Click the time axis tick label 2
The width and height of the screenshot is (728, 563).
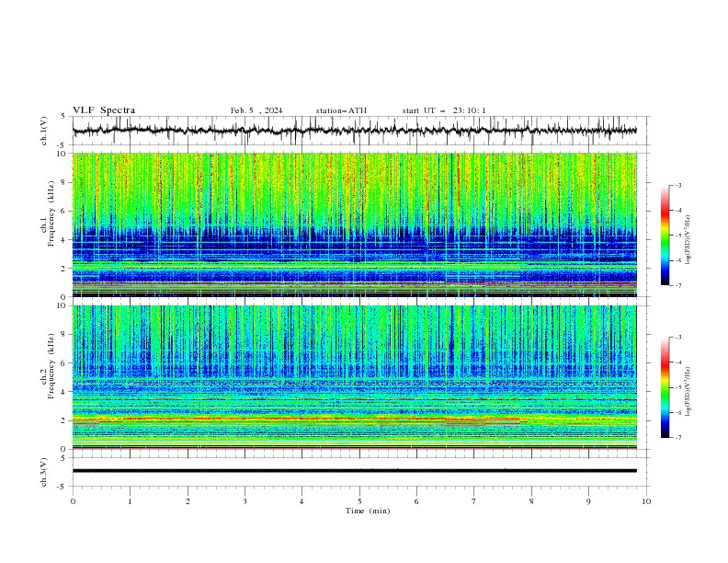pos(188,501)
